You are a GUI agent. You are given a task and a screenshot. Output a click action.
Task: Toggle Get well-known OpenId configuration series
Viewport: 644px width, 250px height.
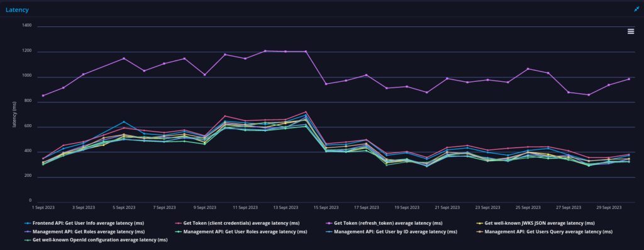pos(96,240)
